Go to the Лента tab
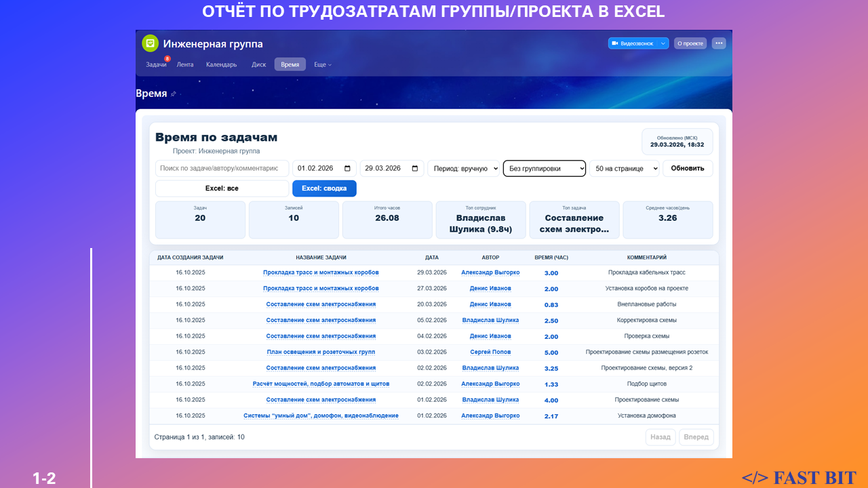 point(185,65)
